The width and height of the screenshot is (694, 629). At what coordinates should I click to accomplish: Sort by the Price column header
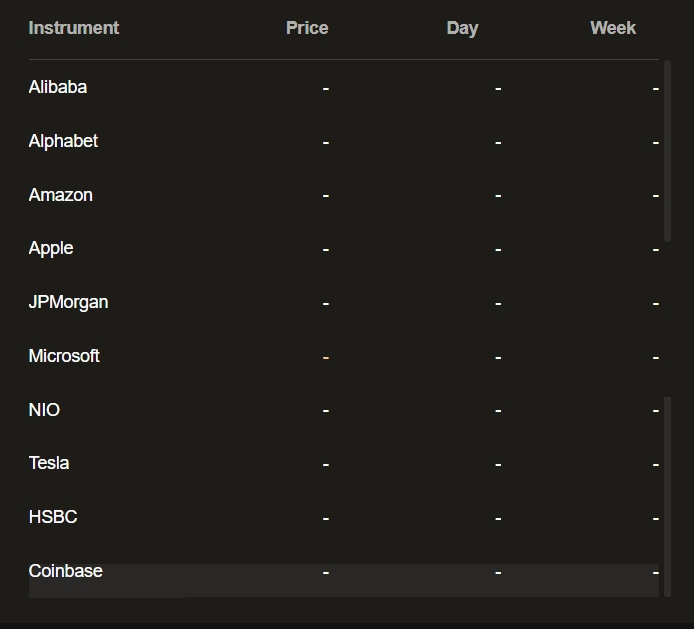click(x=306, y=28)
